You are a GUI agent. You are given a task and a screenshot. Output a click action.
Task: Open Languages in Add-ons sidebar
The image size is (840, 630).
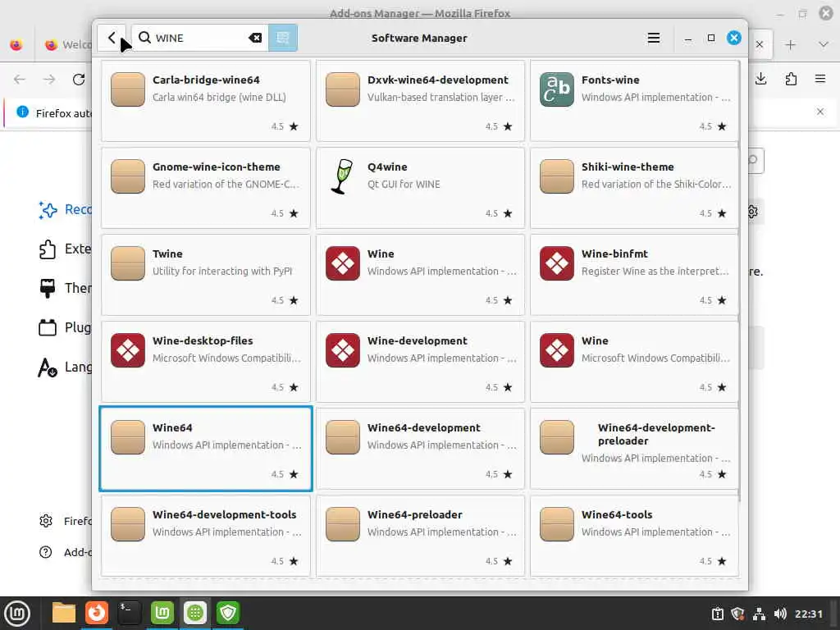tap(64, 367)
